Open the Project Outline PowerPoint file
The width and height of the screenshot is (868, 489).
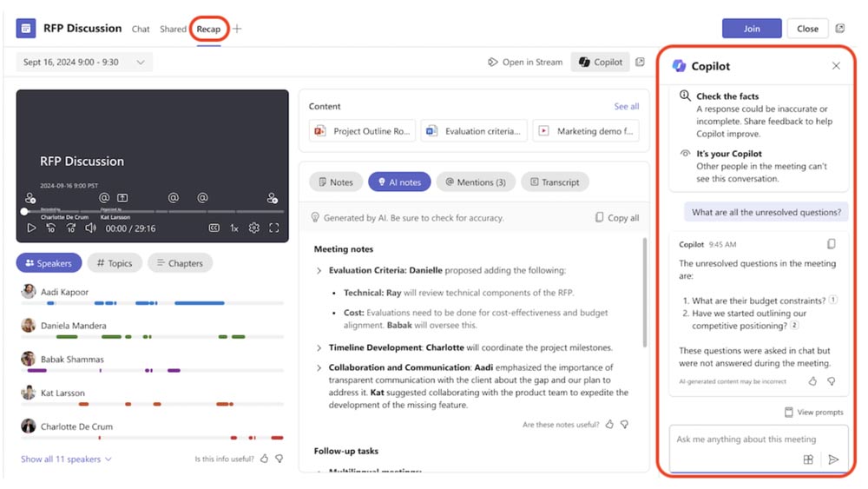point(362,130)
